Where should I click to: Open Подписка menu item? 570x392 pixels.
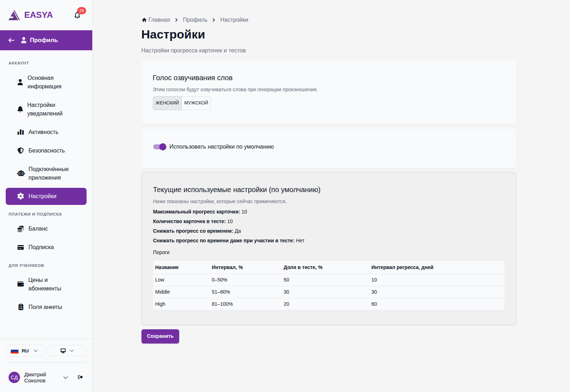click(x=46, y=247)
